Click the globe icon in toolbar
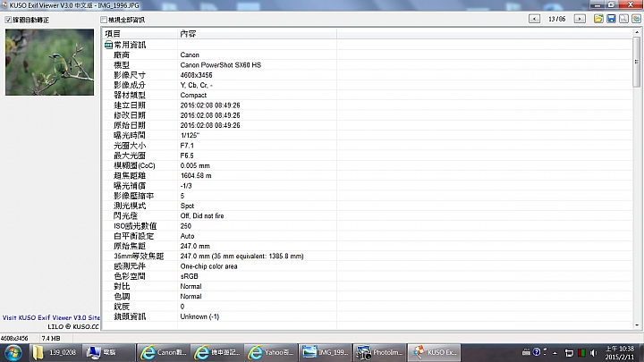The width and height of the screenshot is (644, 362). point(637,19)
